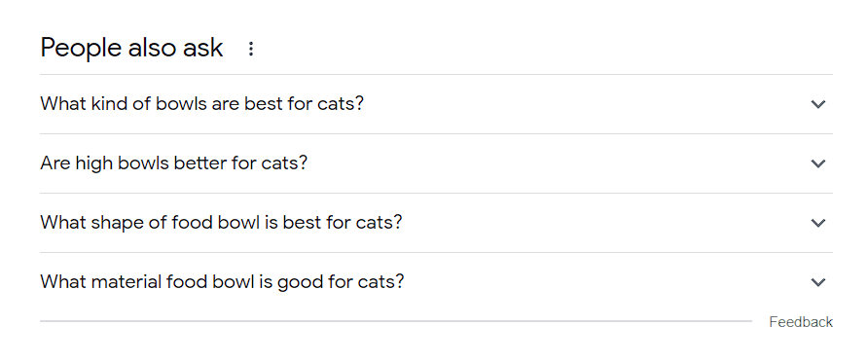Click the 'People also ask' heading

coord(131,48)
